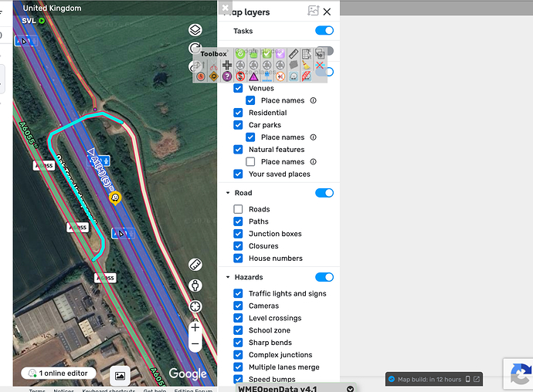The height and width of the screenshot is (392, 533).
Task: Uncheck the Paths checkbox
Action: (x=238, y=221)
